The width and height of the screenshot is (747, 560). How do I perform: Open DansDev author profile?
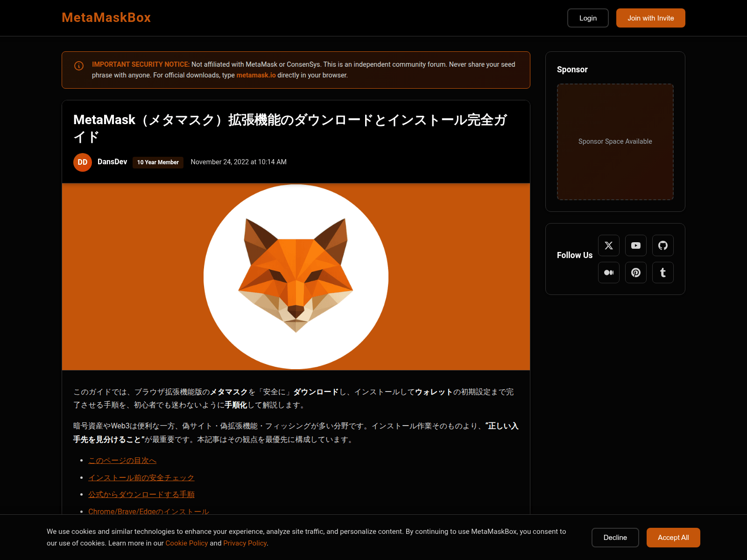[x=112, y=162]
